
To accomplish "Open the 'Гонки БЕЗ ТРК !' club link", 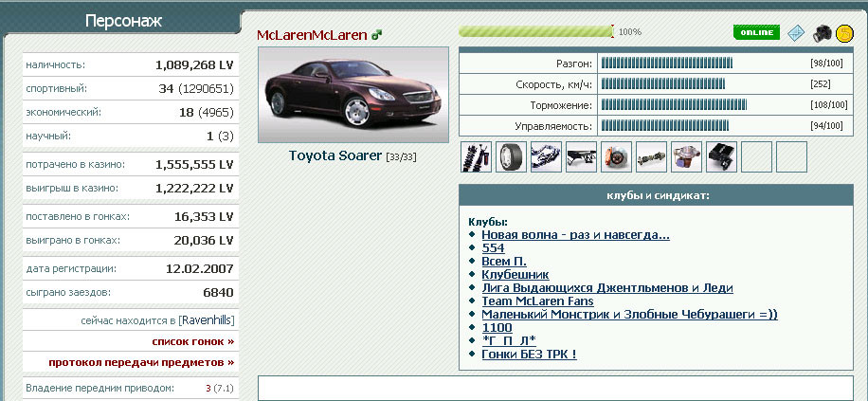I will [x=529, y=354].
